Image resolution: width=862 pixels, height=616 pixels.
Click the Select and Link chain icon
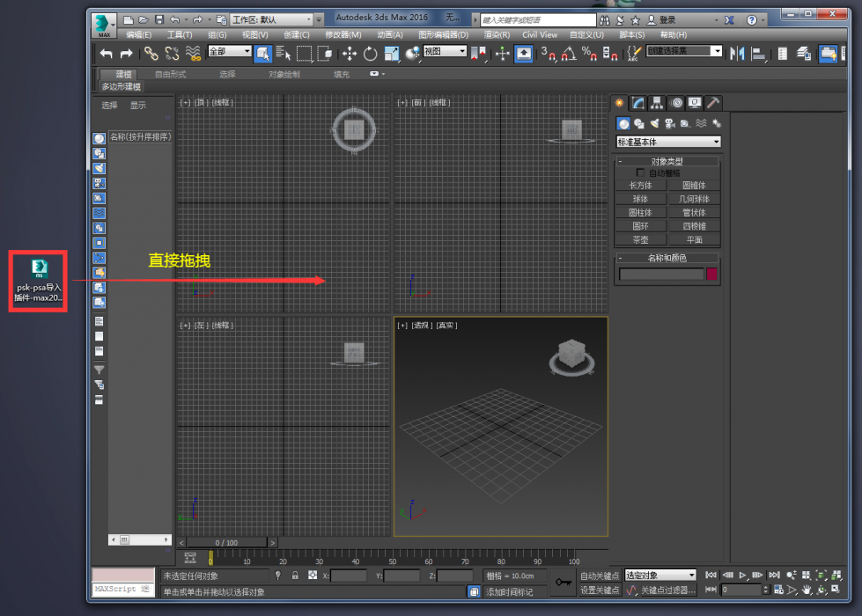coord(151,54)
